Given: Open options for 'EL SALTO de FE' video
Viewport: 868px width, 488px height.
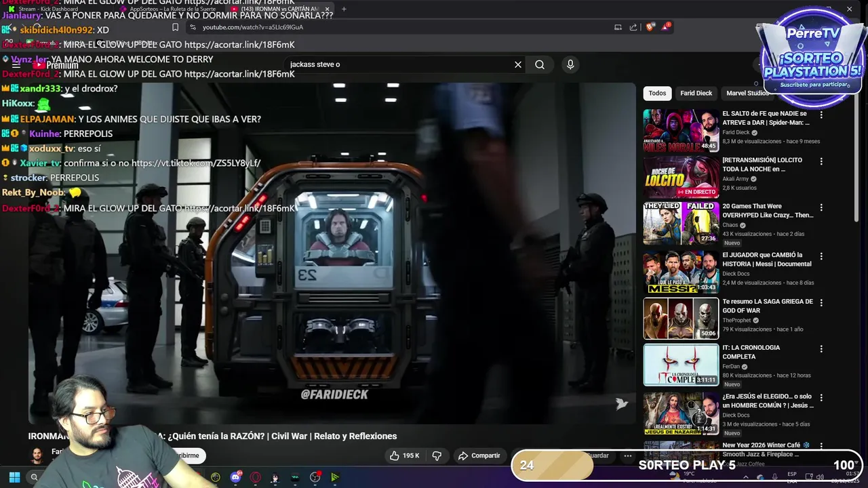Looking at the screenshot, I should 821,115.
